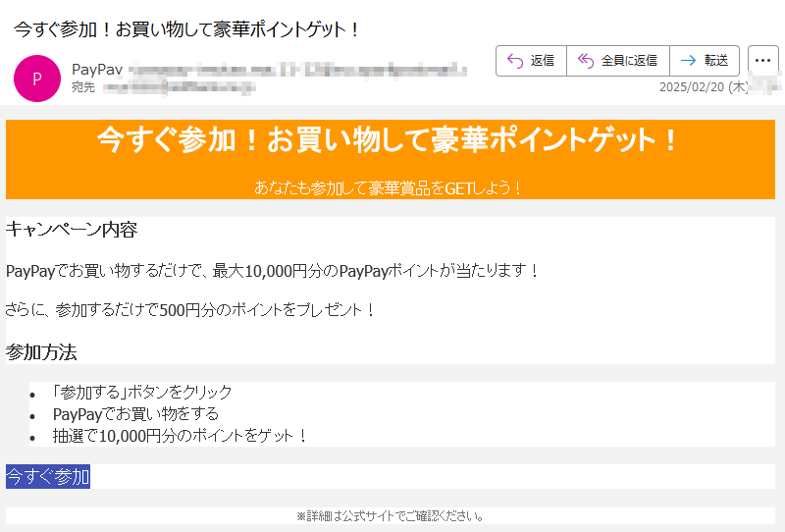Click the email subject line at top
This screenshot has width=785, height=532.
(x=186, y=29)
